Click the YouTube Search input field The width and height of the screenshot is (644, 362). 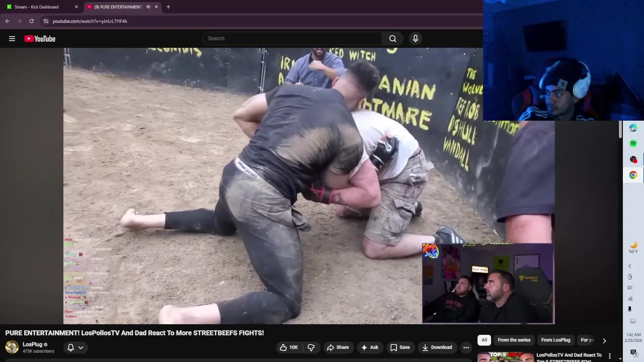pos(292,38)
